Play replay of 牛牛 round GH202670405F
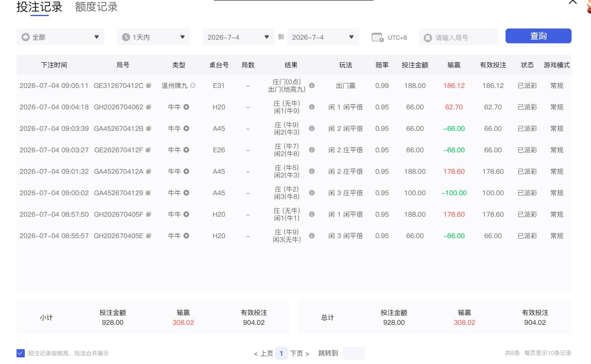 pos(186,214)
